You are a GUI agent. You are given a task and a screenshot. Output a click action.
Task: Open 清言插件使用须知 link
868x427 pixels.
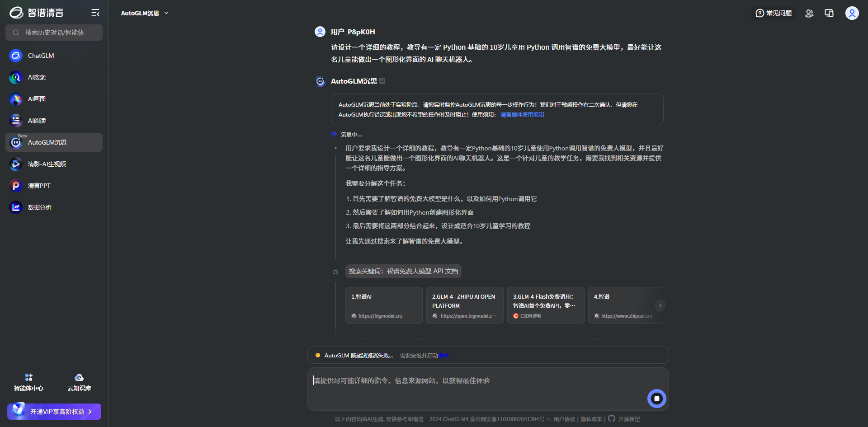pos(522,115)
